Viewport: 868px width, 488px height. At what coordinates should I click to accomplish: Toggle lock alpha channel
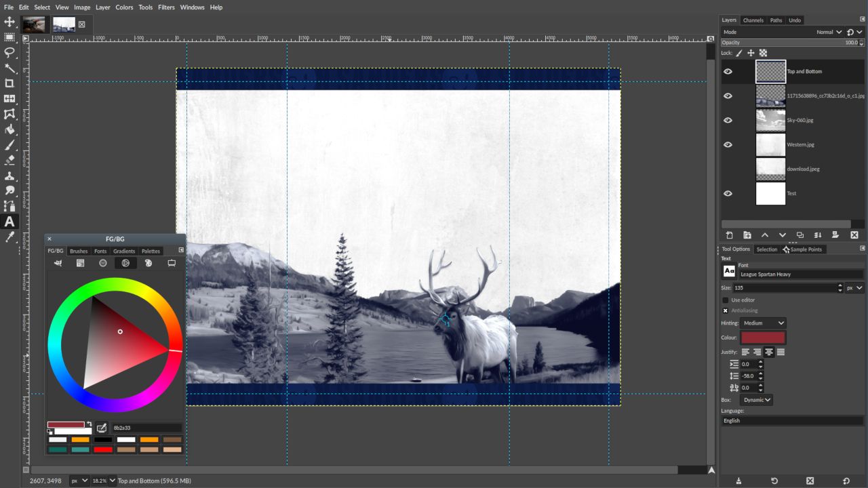point(763,53)
